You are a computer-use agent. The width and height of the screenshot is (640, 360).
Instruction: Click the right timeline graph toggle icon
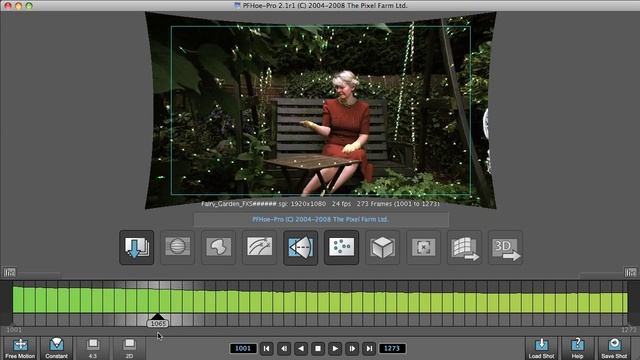tap(630, 272)
